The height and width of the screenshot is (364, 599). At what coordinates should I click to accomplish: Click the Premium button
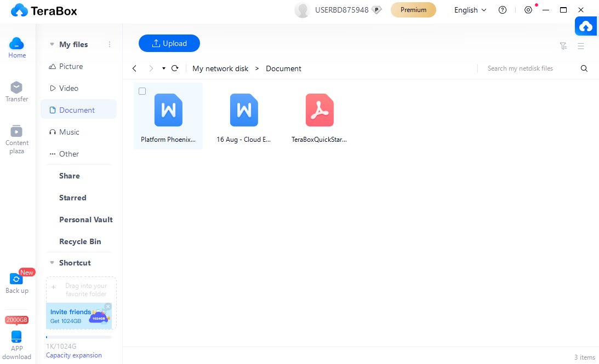[413, 10]
